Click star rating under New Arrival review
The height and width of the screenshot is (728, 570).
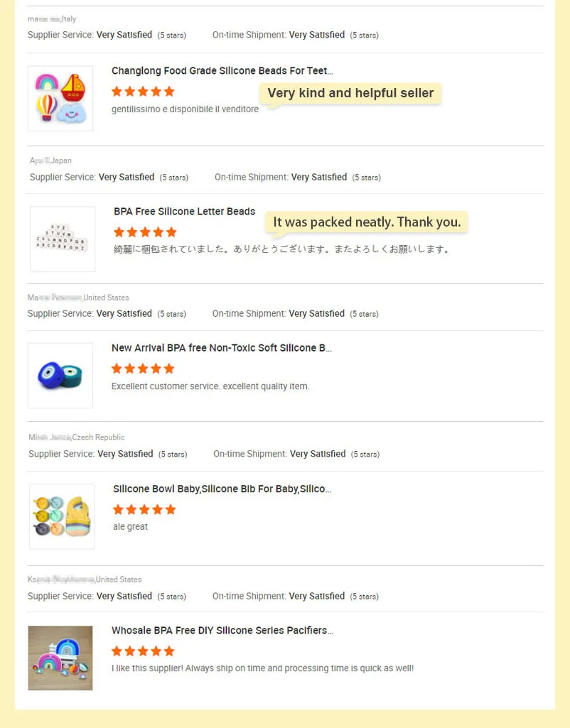click(x=143, y=369)
